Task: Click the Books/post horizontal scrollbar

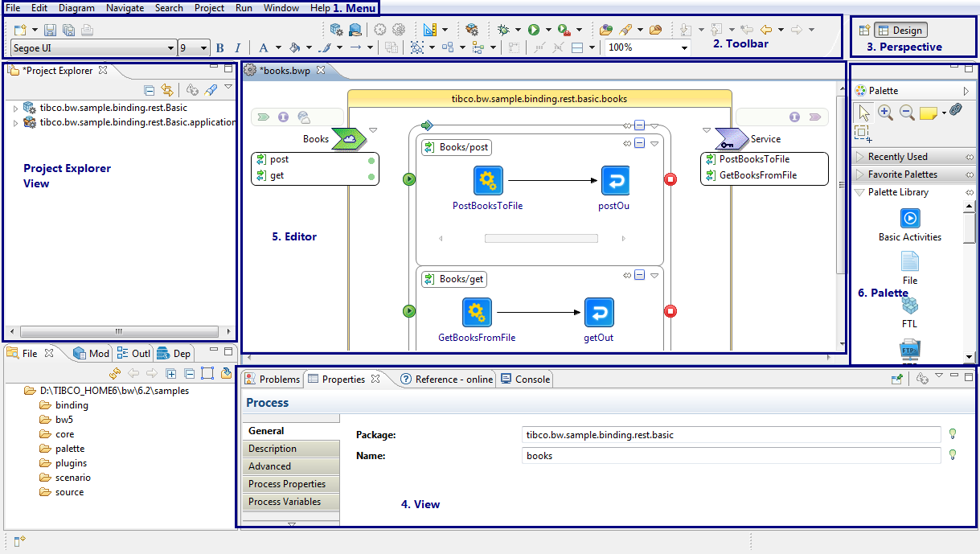Action: point(541,238)
